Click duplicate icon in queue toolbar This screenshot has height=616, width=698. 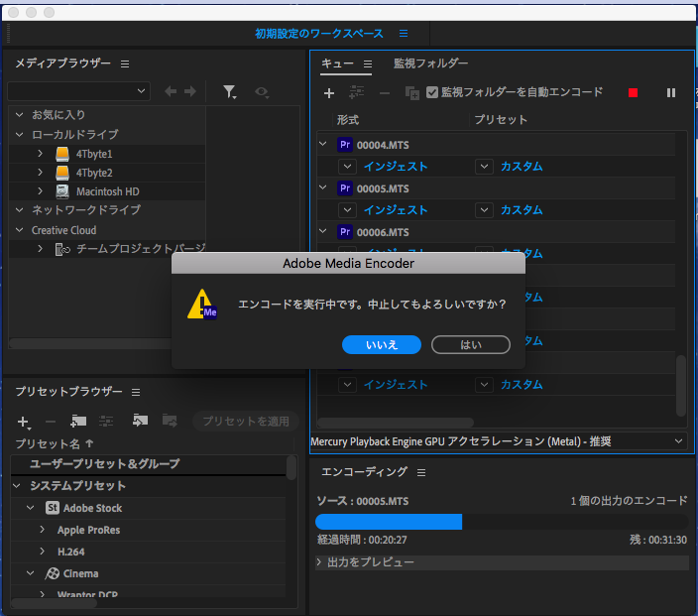point(411,93)
